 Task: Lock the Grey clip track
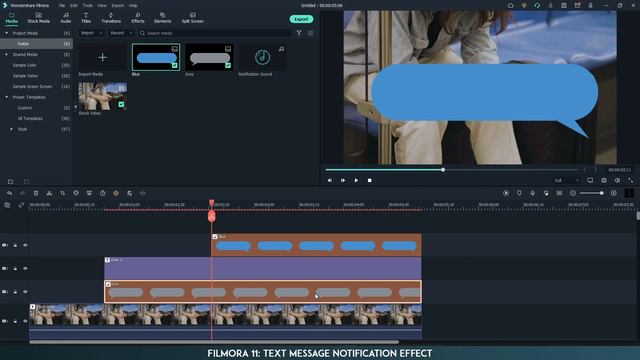(16, 292)
